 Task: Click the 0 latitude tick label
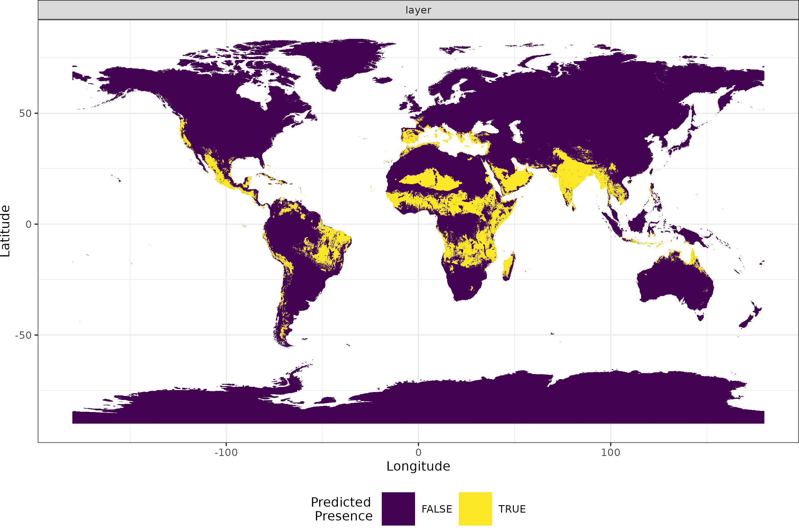(x=28, y=224)
